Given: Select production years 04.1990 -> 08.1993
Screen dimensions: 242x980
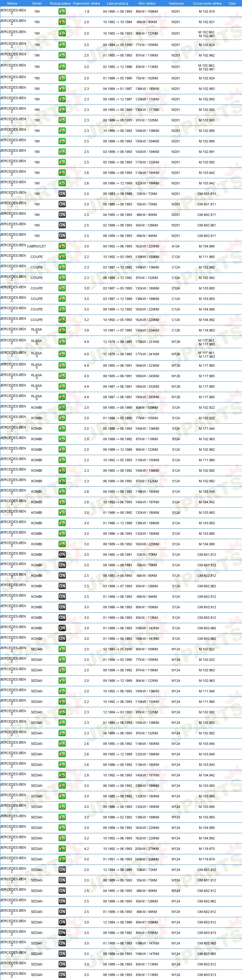Looking at the screenshot, I should (x=118, y=11).
